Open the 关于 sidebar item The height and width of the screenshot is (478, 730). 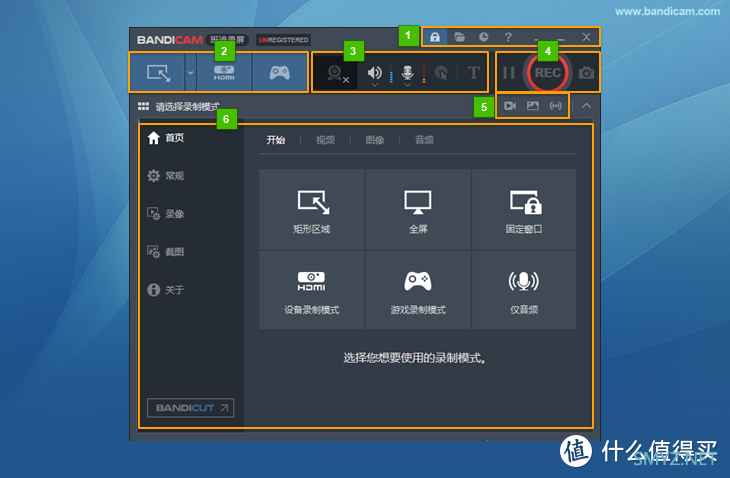coord(165,290)
